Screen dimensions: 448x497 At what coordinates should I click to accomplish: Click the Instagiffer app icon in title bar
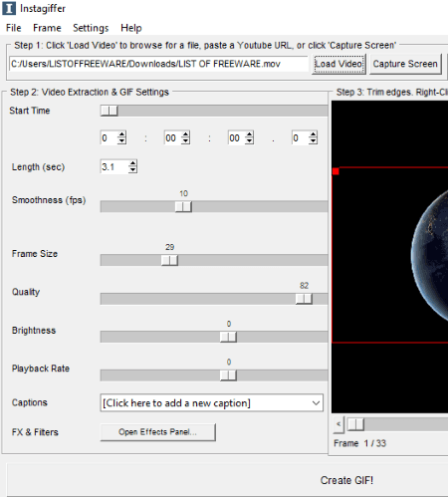(9, 8)
